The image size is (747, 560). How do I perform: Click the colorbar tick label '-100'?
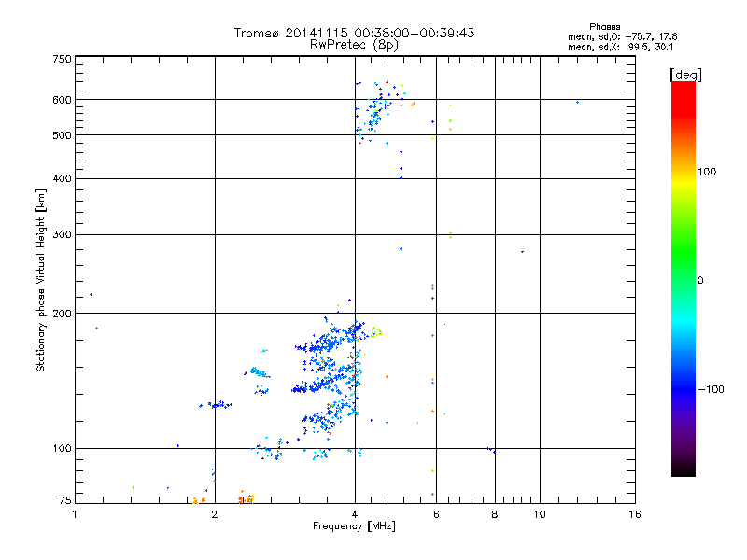click(711, 389)
